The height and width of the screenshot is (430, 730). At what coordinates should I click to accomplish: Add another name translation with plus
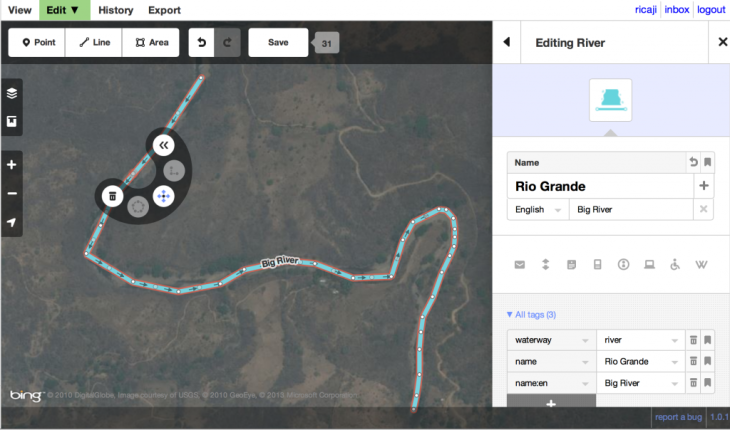click(x=703, y=186)
